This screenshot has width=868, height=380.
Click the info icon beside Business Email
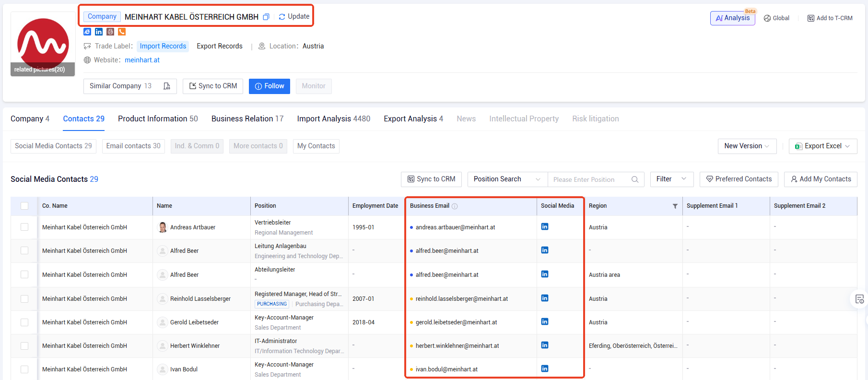click(x=455, y=206)
